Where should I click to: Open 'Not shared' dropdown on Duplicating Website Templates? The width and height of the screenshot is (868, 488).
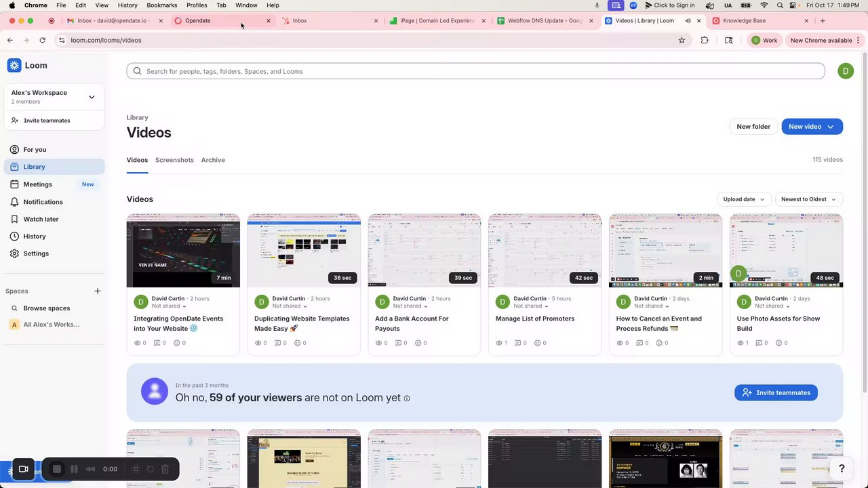pos(290,306)
